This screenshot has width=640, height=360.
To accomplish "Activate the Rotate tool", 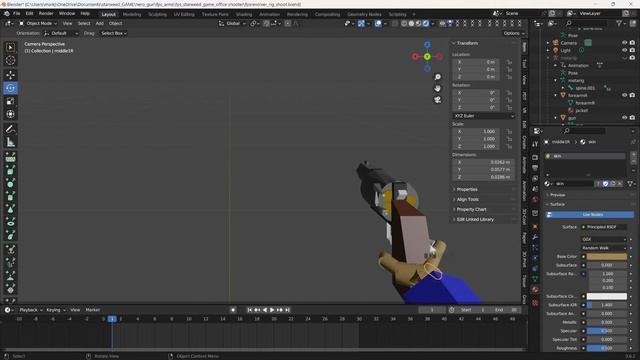I will 11,88.
